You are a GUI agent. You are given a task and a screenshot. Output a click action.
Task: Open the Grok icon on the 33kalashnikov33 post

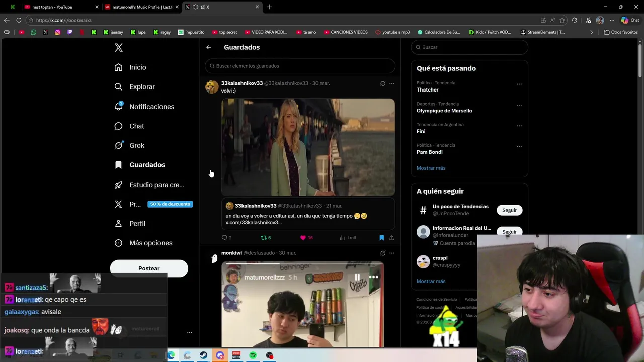pyautogui.click(x=383, y=83)
